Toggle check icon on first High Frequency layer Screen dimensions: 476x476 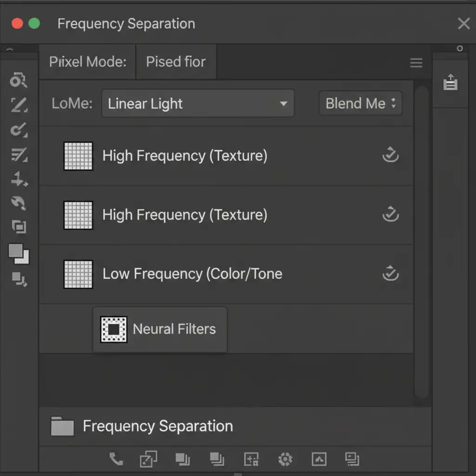(x=390, y=155)
